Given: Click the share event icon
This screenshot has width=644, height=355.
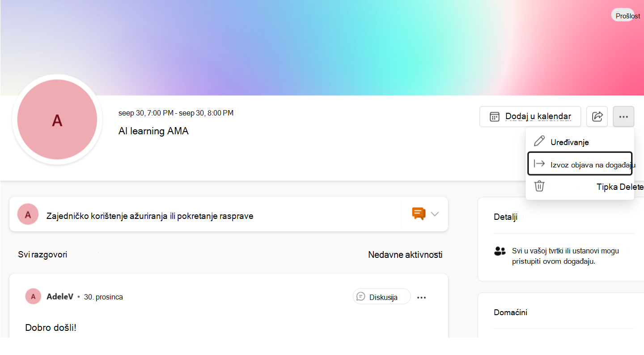Looking at the screenshot, I should pyautogui.click(x=597, y=117).
